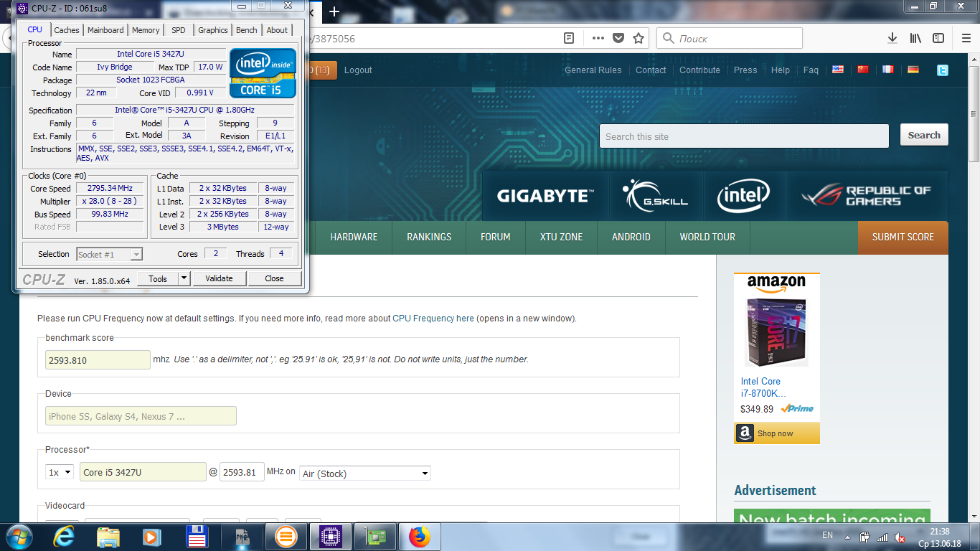Image resolution: width=980 pixels, height=551 pixels.
Task: Open Socket #1 selection dropdown
Action: (x=109, y=254)
